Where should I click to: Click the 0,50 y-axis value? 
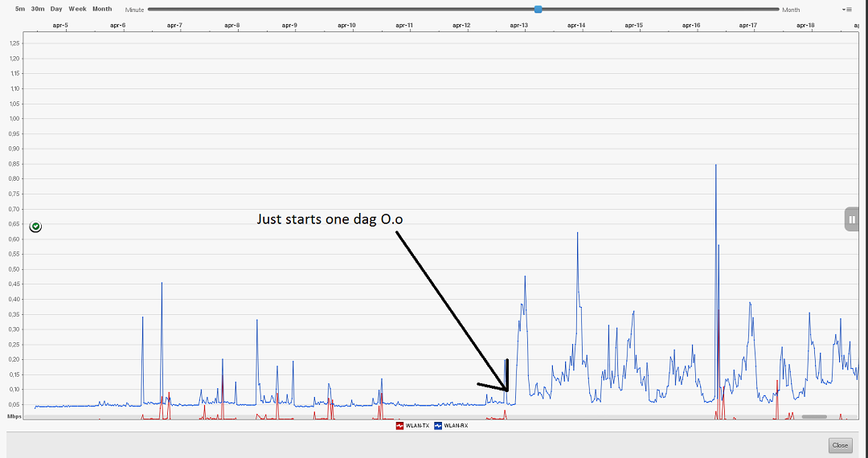[14, 269]
